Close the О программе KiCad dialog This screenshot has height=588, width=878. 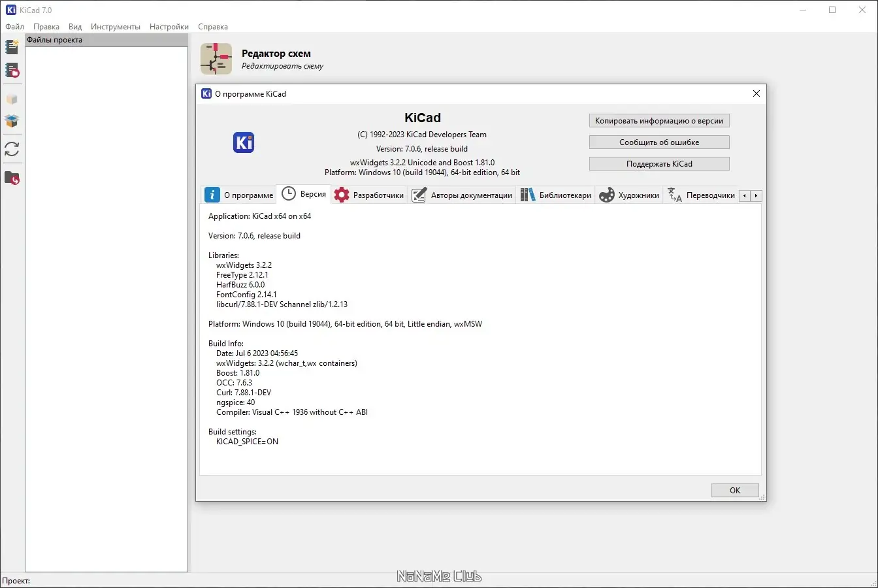(756, 93)
